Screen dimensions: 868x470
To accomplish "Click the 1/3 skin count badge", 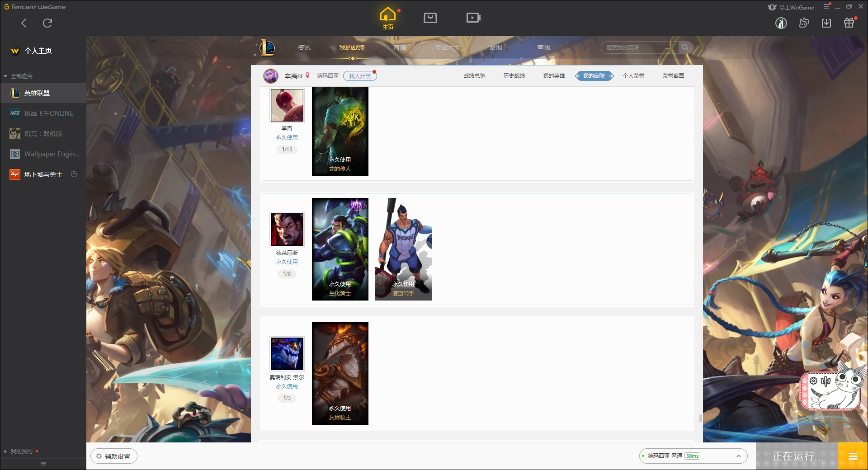I will 287,398.
